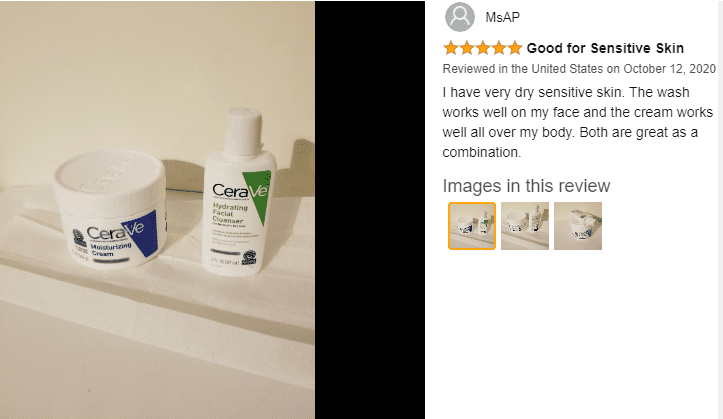This screenshot has width=723, height=419.
Task: Click the Images in this review heading
Action: (526, 186)
